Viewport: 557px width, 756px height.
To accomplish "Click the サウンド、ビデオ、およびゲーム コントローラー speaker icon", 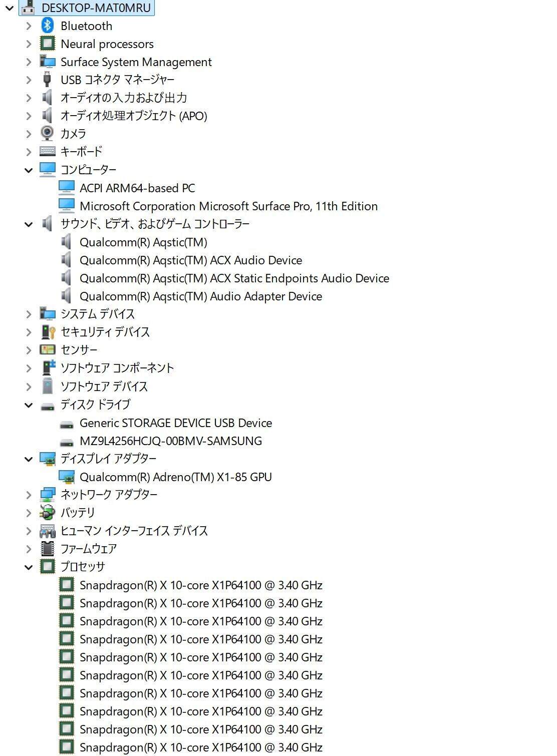I will click(x=48, y=223).
